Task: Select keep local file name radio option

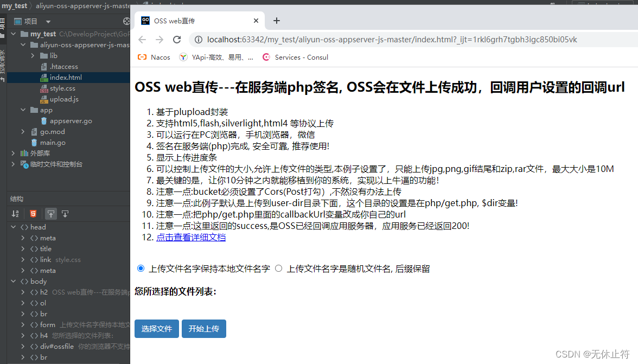Action: (x=141, y=269)
